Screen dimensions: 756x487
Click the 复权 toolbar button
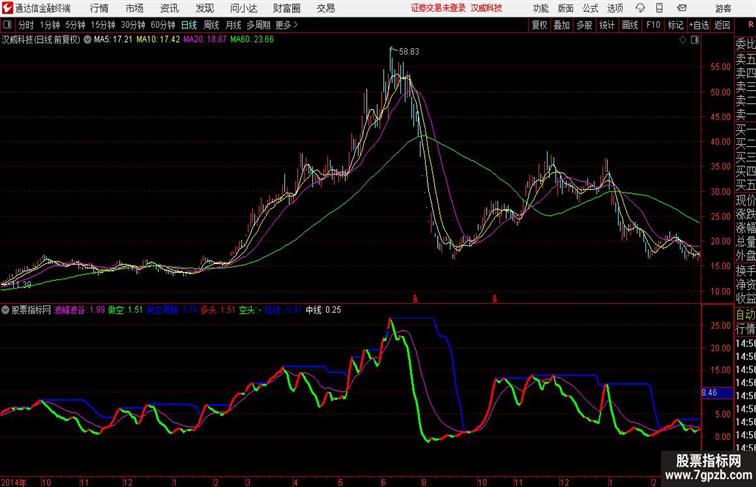(x=539, y=25)
